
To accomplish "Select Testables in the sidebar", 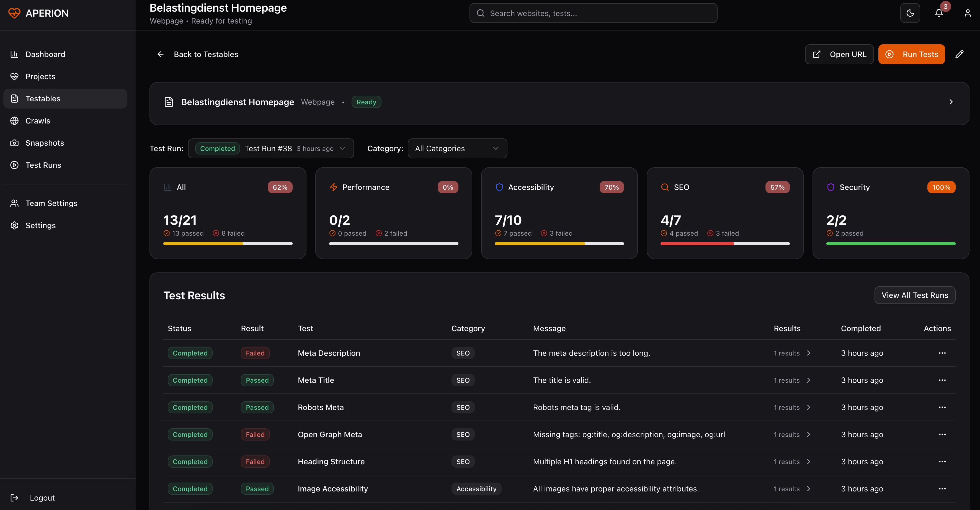I will (x=65, y=99).
